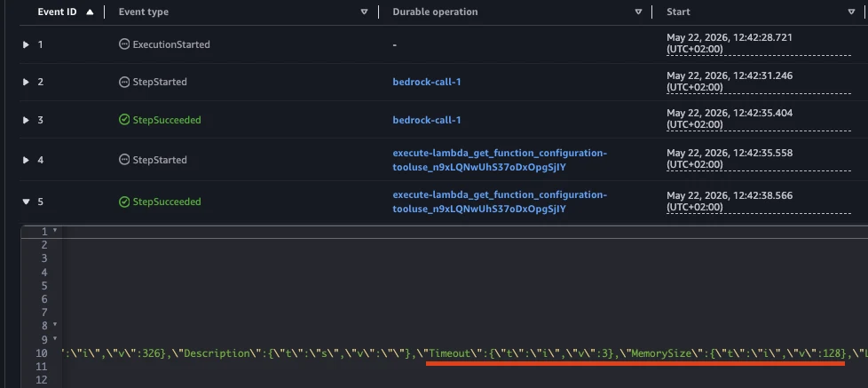The height and width of the screenshot is (388, 868).
Task: Click StepStarted icon in event 2 row
Action: (124, 82)
